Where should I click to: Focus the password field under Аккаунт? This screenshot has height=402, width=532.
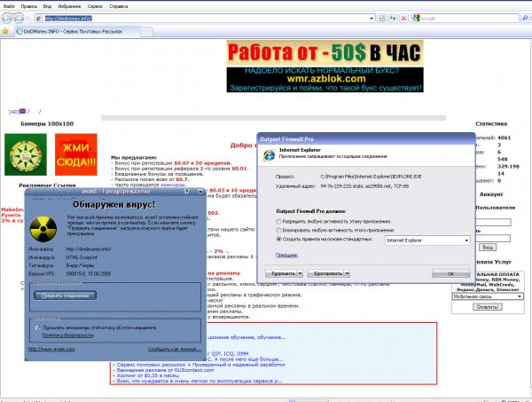click(x=493, y=239)
